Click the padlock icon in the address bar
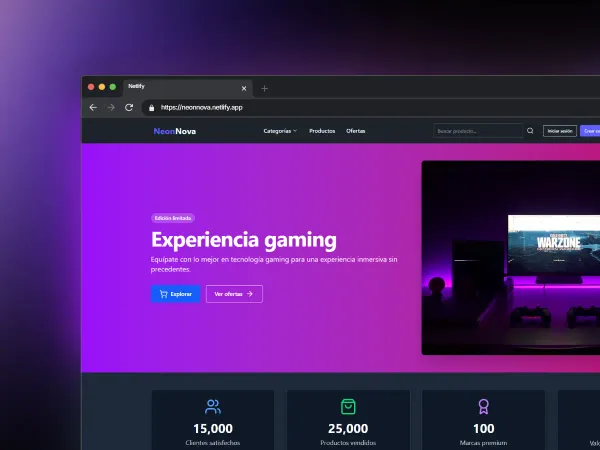Viewport: 600px width, 450px height. coord(152,108)
